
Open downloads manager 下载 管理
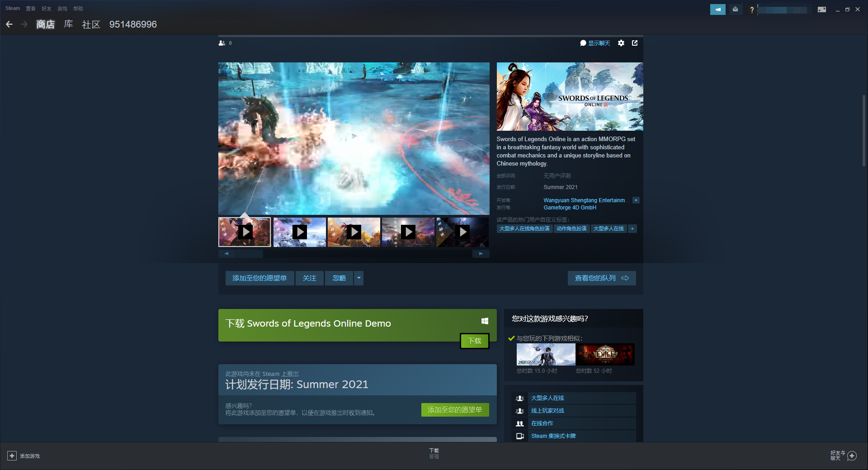coord(434,453)
